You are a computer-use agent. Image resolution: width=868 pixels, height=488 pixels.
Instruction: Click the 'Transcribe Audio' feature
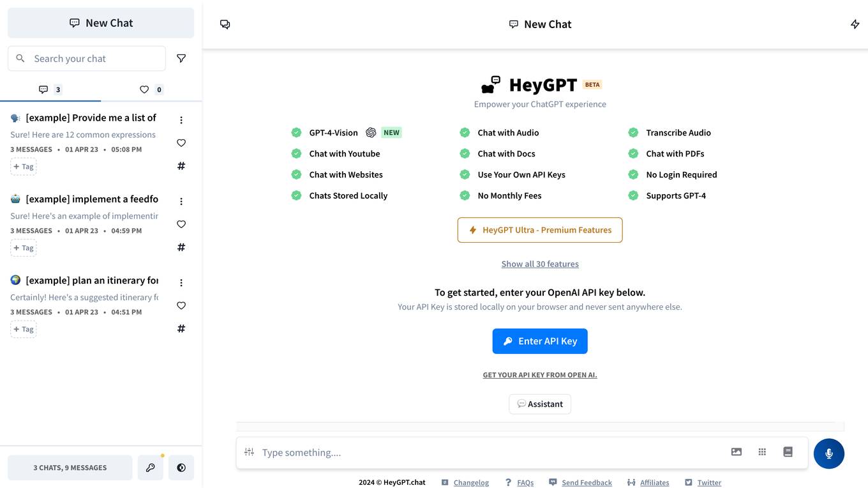click(678, 133)
